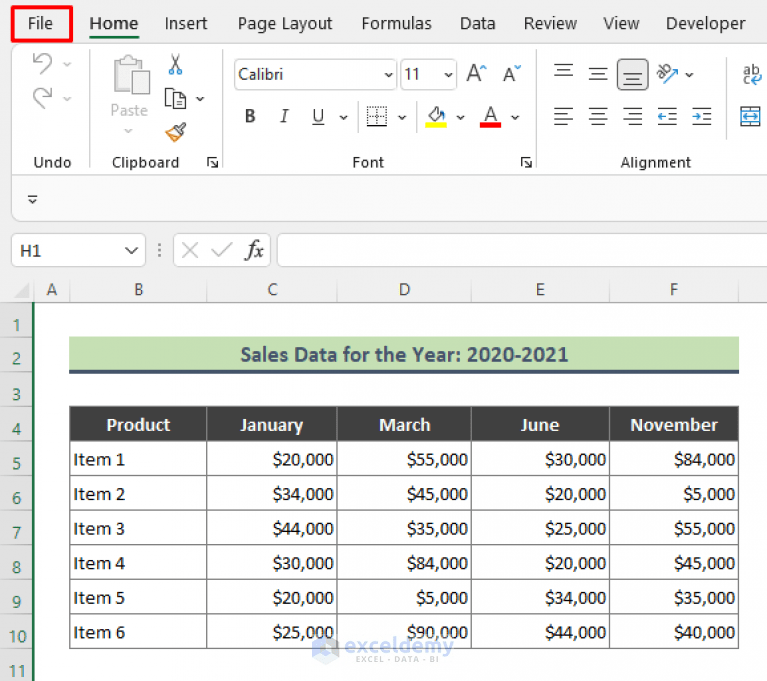Center text horizontally

[598, 116]
